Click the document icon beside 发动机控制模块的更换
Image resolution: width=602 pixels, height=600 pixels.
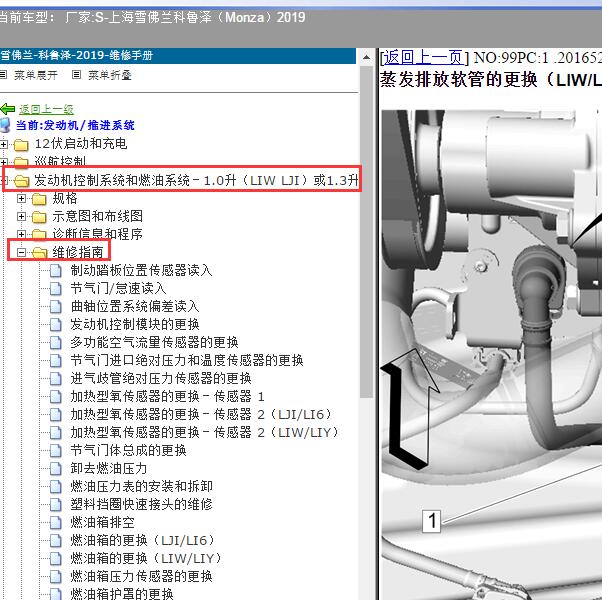tap(56, 325)
